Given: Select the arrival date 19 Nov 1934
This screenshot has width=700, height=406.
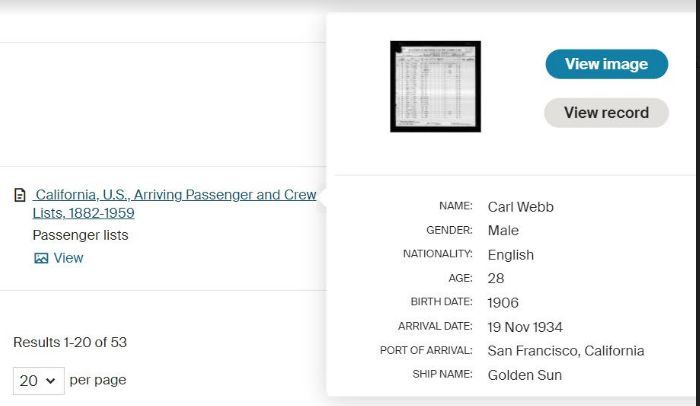Looking at the screenshot, I should coord(525,327).
